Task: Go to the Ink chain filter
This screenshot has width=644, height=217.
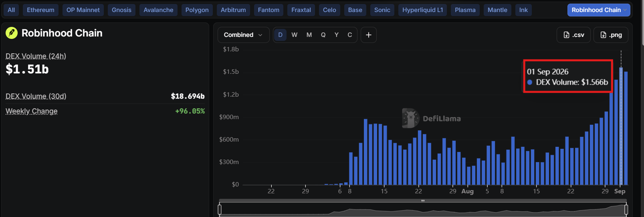Action: (523, 10)
